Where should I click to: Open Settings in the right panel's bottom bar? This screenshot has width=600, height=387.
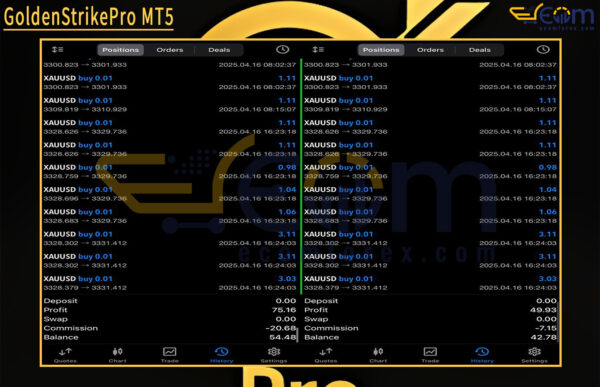click(534, 355)
